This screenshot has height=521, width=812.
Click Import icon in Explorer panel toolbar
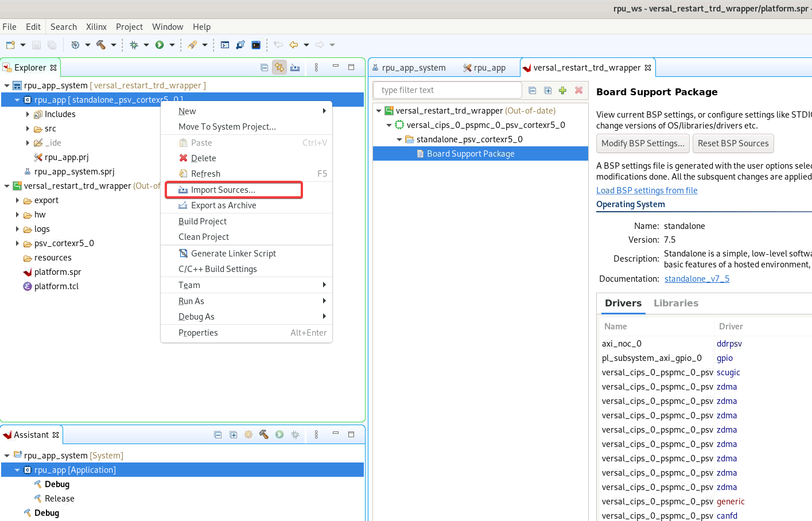pos(295,67)
